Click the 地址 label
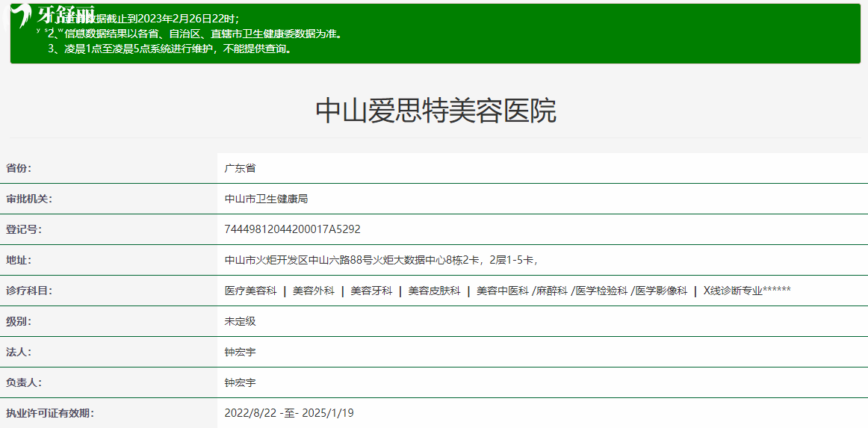Screen dimensions: 868x428 coord(19,260)
